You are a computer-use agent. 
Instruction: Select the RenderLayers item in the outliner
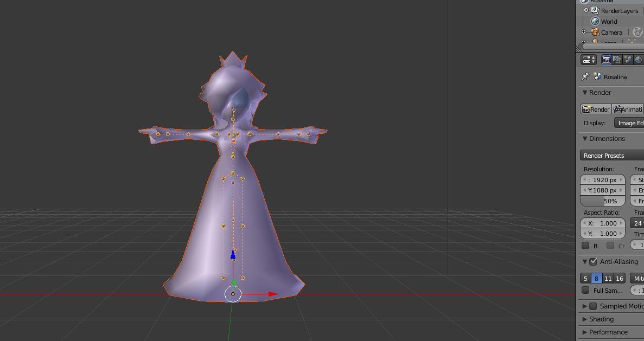pos(620,11)
